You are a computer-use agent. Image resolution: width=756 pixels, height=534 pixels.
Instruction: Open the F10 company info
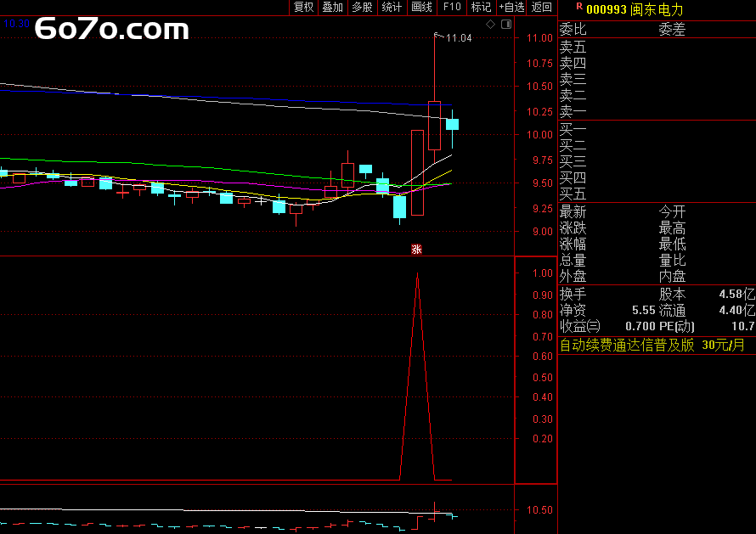pyautogui.click(x=452, y=8)
